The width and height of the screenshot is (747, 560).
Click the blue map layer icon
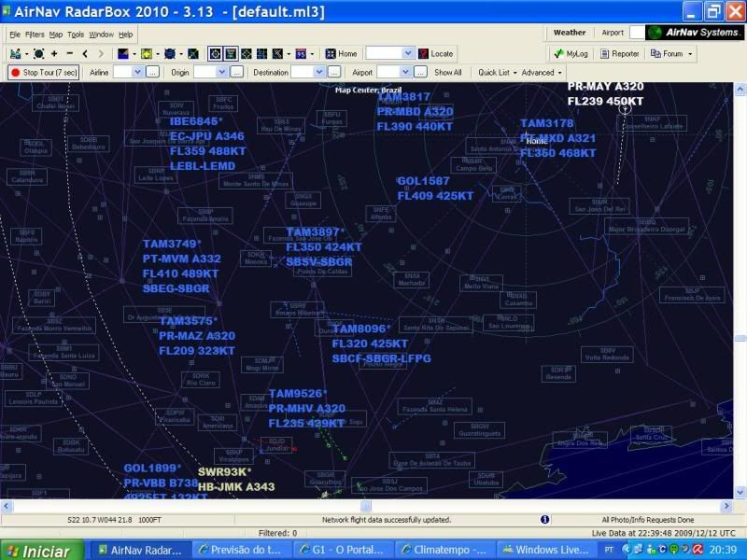123,54
